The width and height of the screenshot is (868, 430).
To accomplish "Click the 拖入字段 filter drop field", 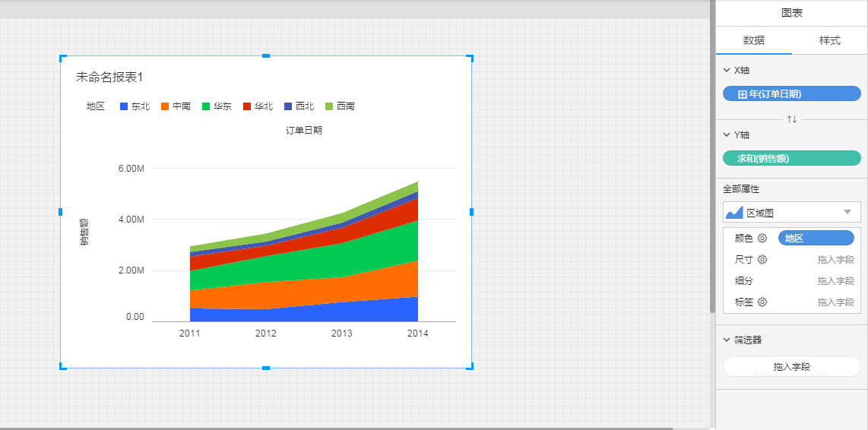I will [791, 366].
